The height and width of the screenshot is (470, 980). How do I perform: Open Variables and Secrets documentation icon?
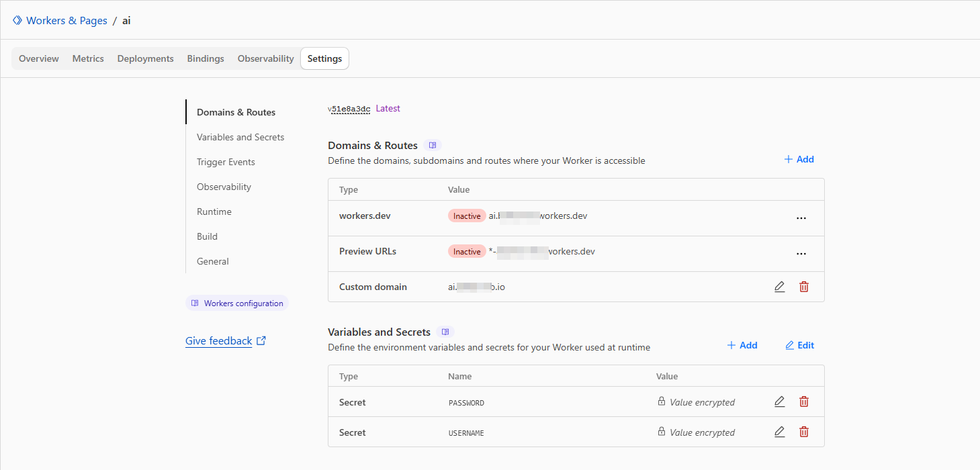[445, 332]
